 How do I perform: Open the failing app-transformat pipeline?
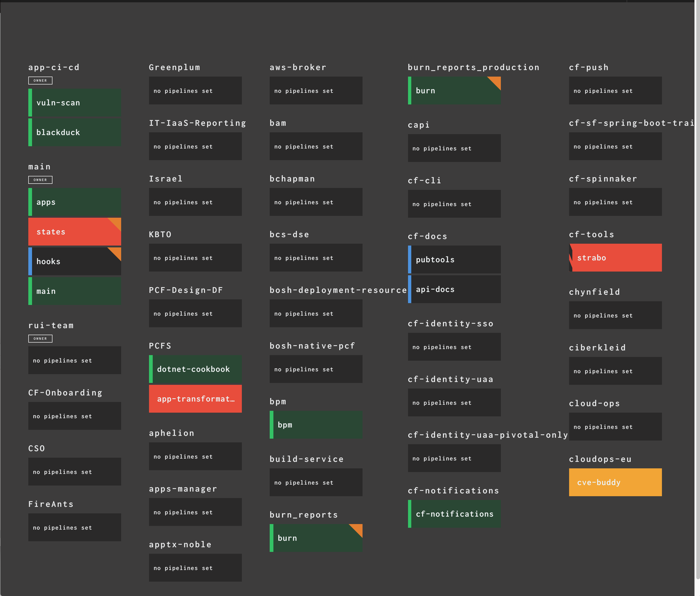click(195, 399)
